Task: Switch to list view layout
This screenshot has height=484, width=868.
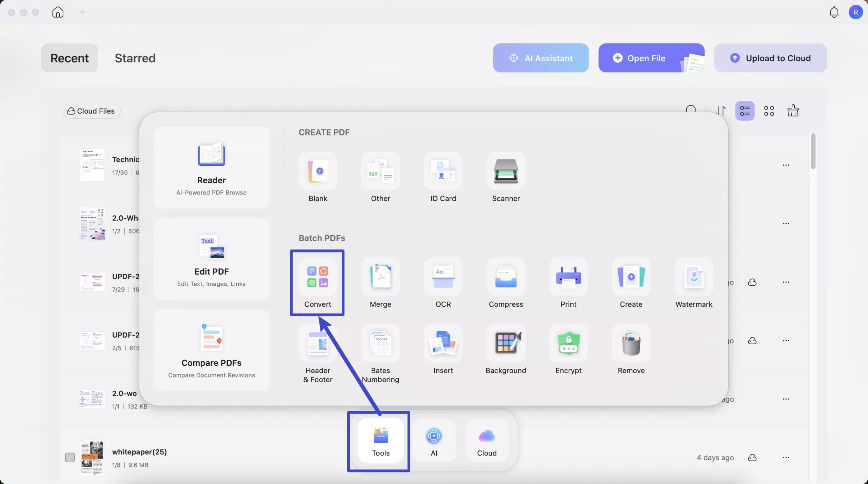Action: pos(745,111)
